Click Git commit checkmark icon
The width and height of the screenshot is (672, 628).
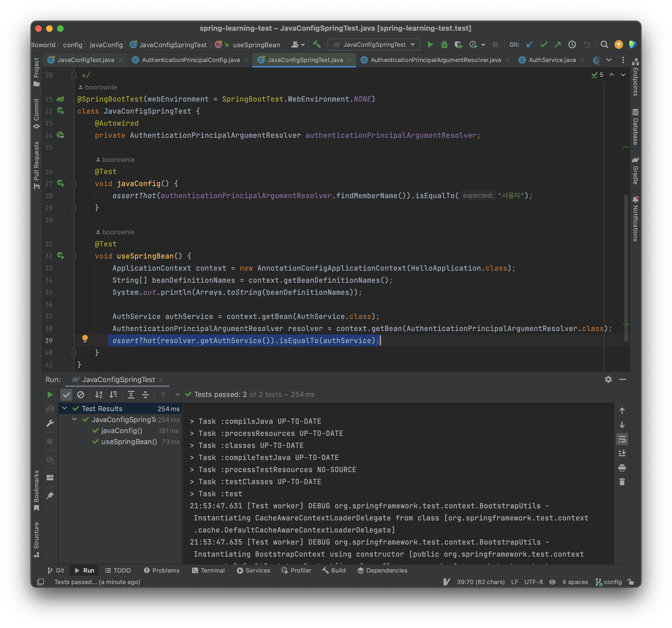click(544, 45)
